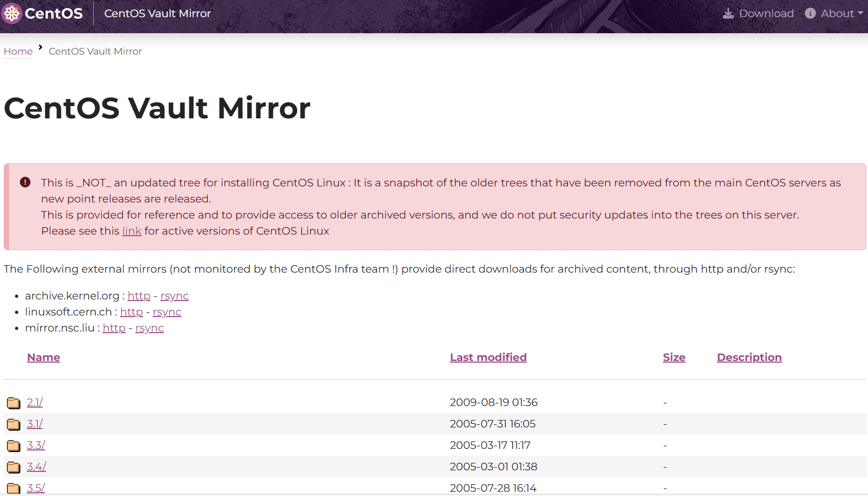Open the Download menu item
868x496 pixels.
click(x=758, y=13)
